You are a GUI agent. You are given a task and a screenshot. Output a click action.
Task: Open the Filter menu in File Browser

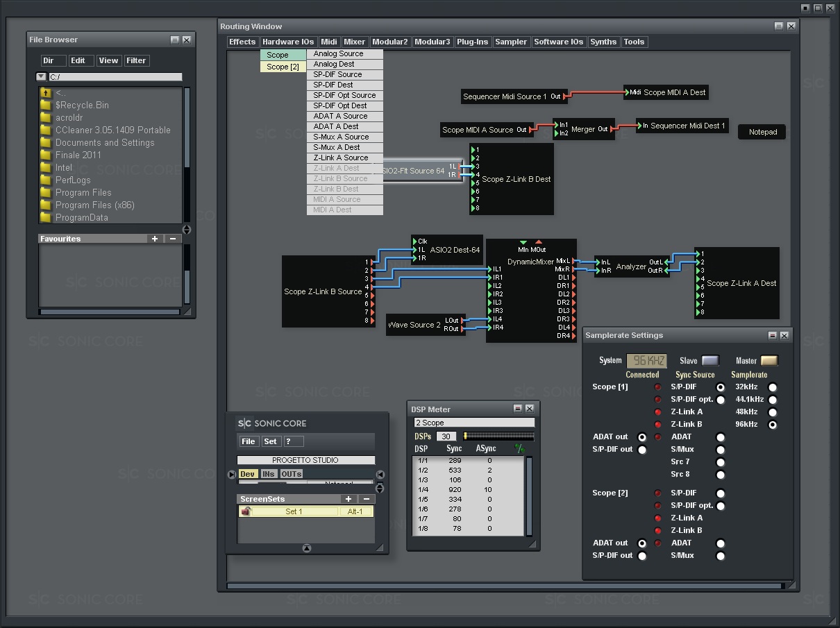tap(136, 60)
